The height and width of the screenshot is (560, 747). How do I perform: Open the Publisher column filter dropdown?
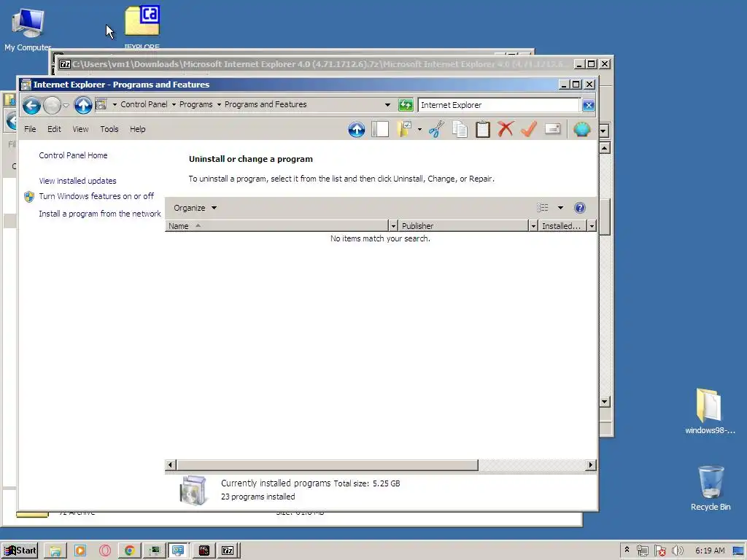[x=533, y=226]
